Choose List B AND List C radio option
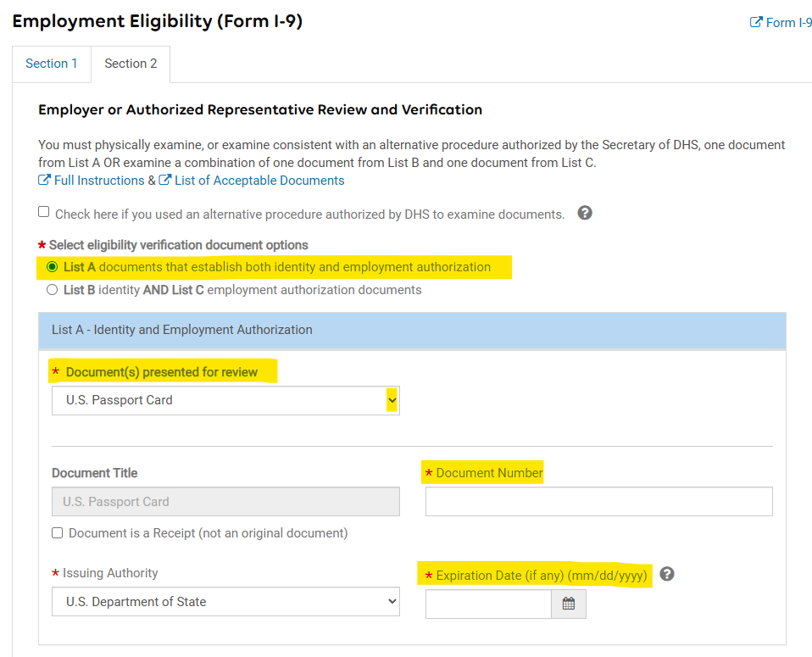Screen dimensions: 812x657 point(53,290)
